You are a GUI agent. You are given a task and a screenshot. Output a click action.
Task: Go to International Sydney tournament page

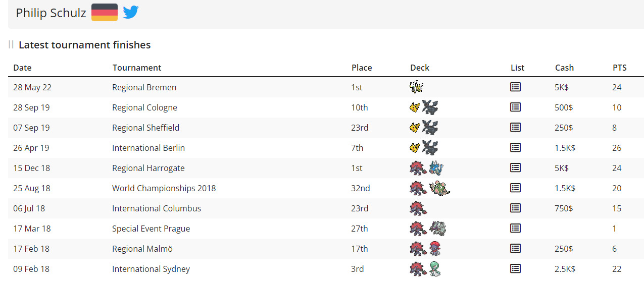(151, 269)
